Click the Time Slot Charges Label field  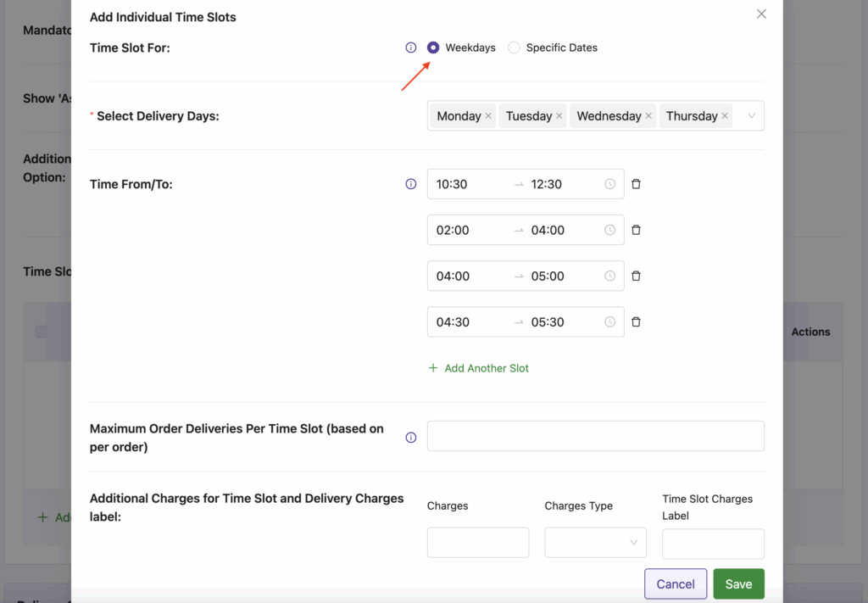point(713,544)
